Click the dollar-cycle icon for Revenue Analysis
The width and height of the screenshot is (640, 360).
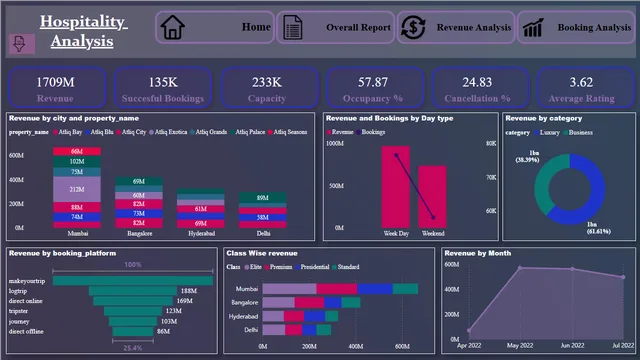click(413, 27)
